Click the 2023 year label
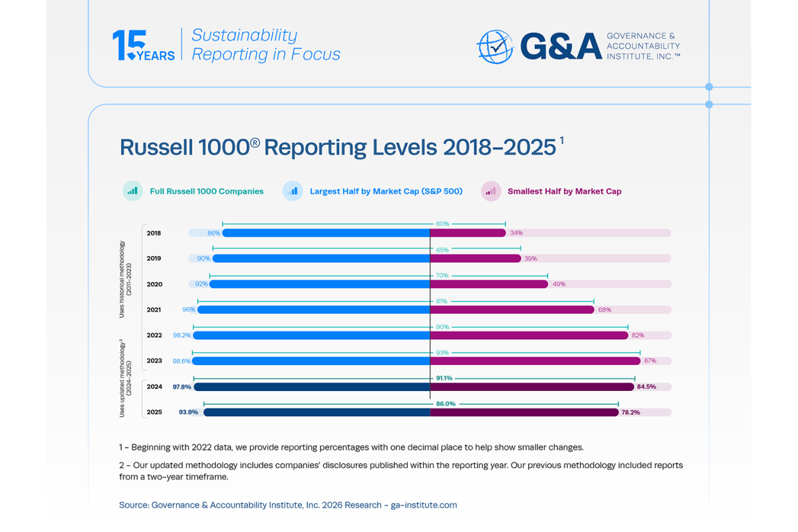This screenshot has width=798, height=532. [x=154, y=361]
